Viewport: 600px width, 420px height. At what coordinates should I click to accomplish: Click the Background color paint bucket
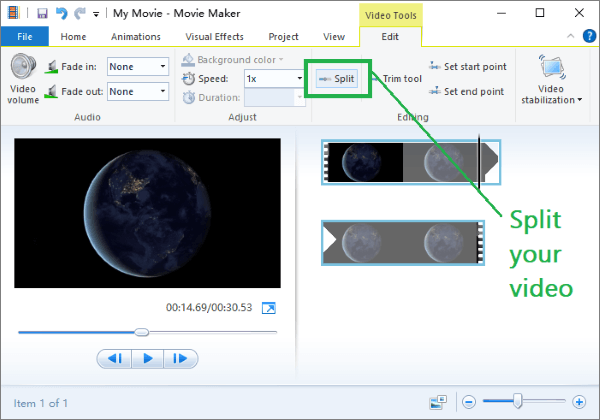188,60
